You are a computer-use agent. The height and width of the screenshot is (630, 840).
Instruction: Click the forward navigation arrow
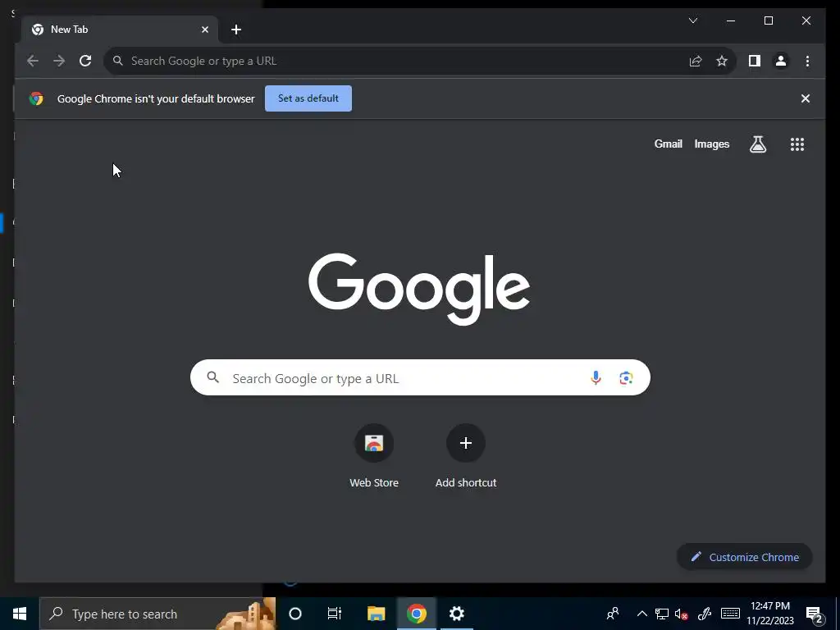pyautogui.click(x=59, y=61)
